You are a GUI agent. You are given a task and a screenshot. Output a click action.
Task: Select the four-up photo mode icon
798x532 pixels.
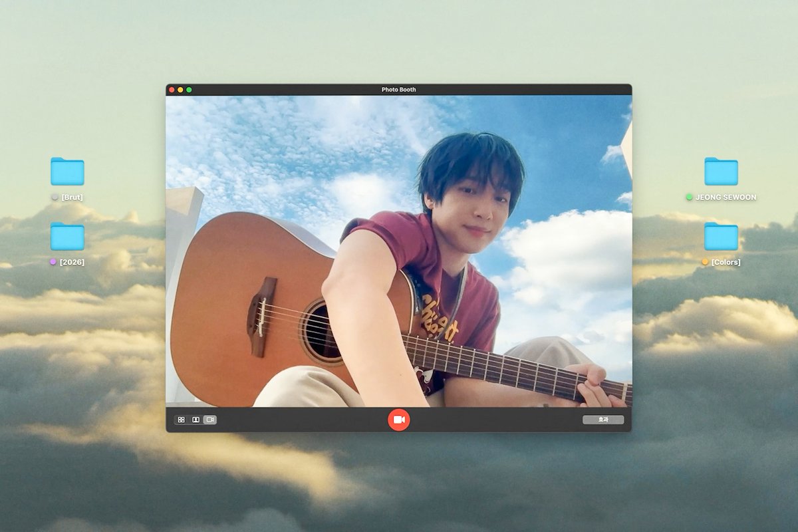click(181, 420)
